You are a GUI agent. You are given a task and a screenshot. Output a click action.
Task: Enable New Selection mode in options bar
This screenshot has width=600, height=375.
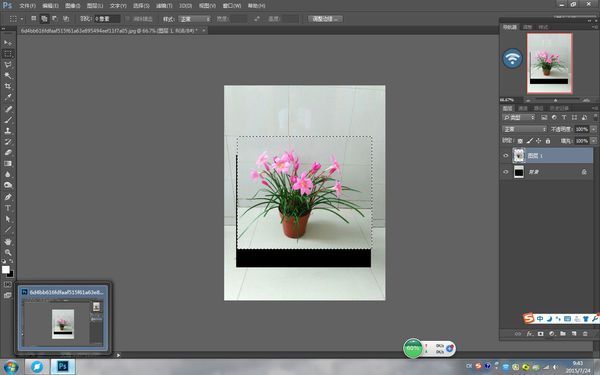pyautogui.click(x=34, y=18)
